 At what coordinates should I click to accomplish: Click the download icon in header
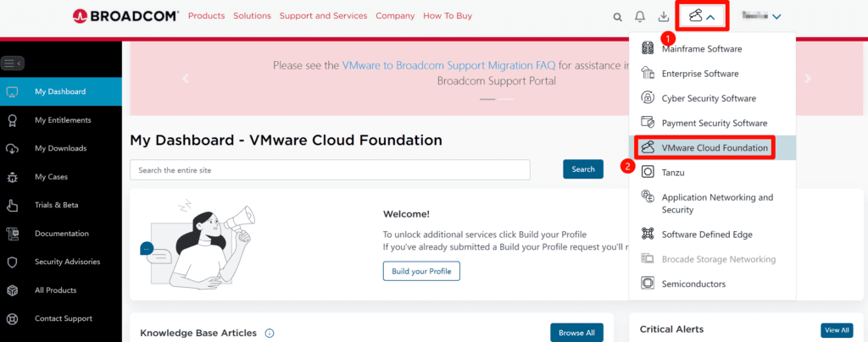663,16
